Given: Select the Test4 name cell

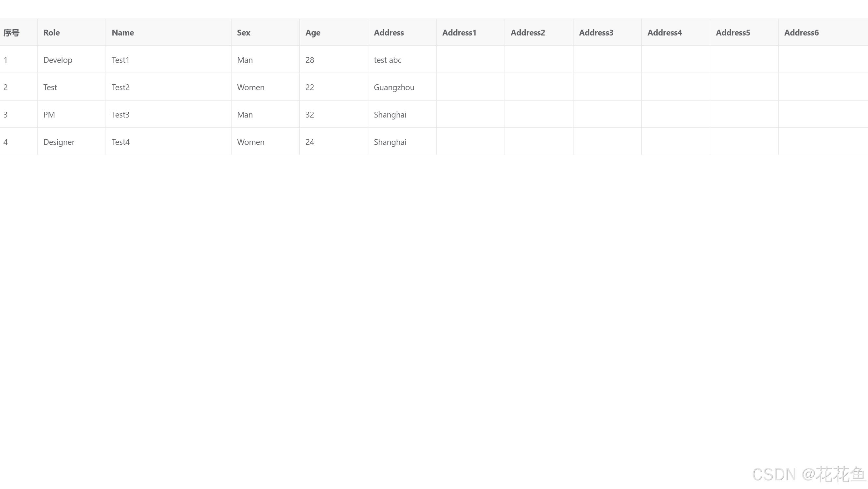Looking at the screenshot, I should point(121,142).
